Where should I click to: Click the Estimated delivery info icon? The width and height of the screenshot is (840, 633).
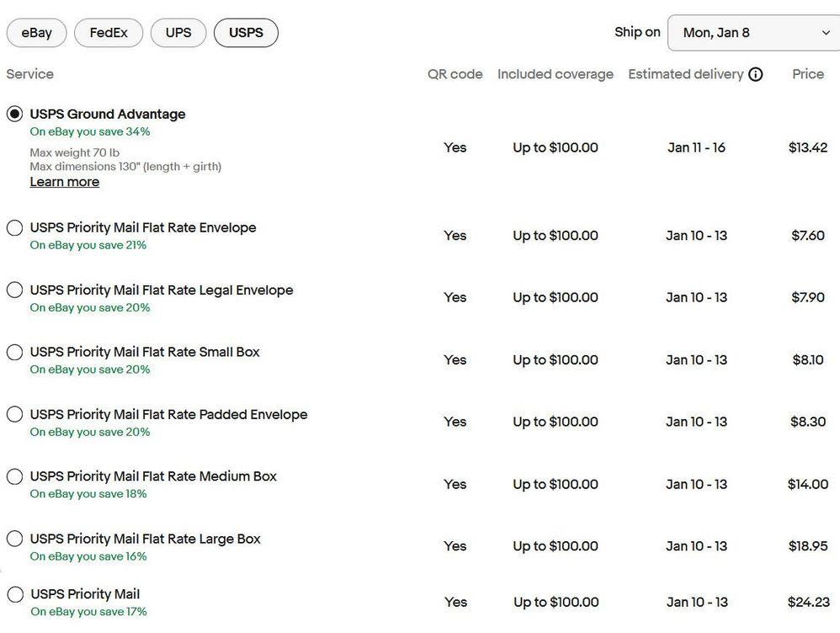[755, 75]
